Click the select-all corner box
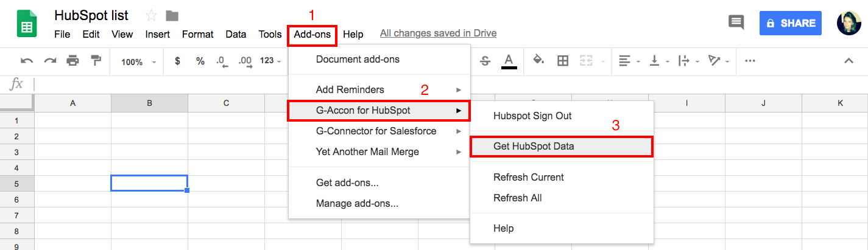 pyautogui.click(x=17, y=103)
